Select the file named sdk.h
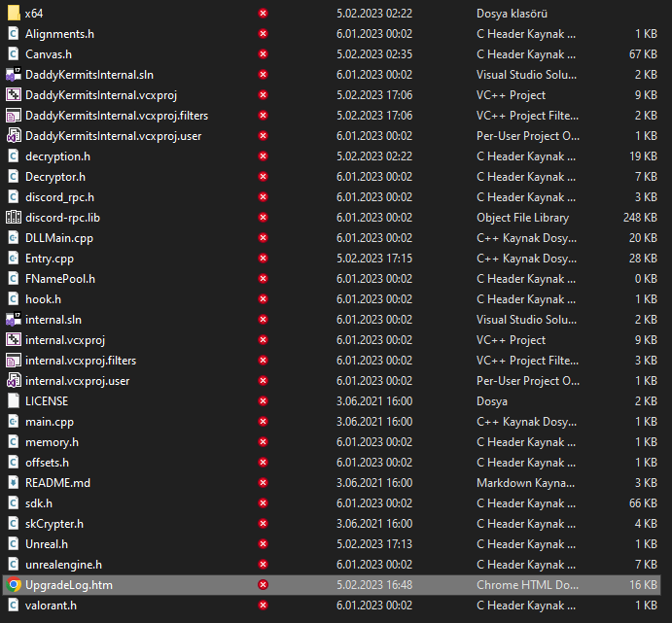Viewport: 672px width, 623px height. (39, 503)
